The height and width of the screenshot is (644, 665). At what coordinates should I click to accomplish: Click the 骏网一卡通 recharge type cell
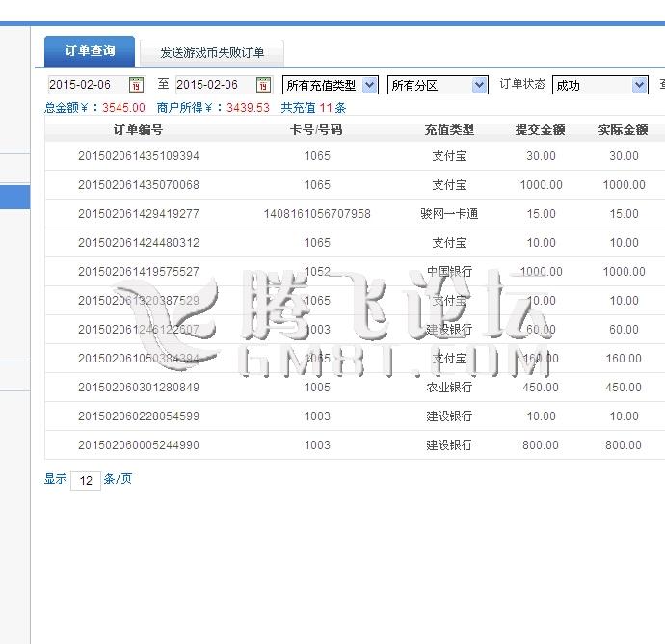point(449,214)
